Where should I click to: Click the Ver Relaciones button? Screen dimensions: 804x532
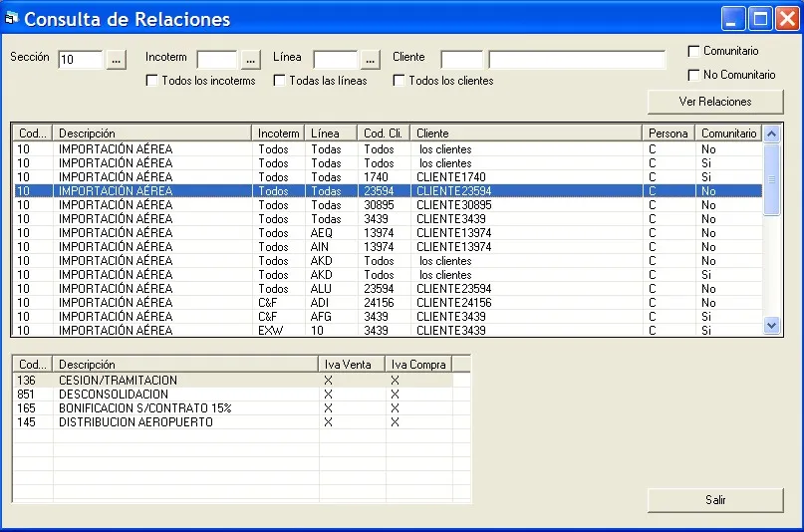click(715, 102)
